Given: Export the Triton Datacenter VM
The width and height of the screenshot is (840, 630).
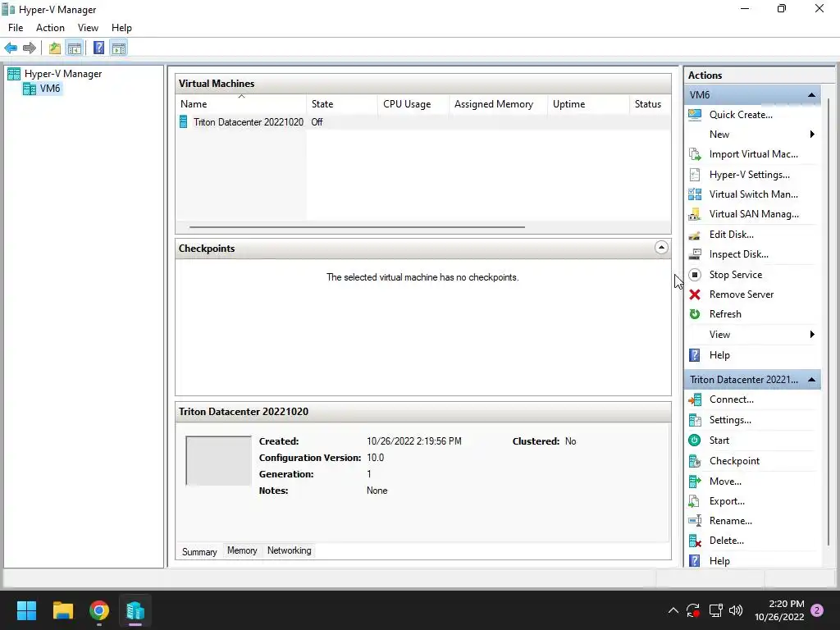Looking at the screenshot, I should (727, 501).
